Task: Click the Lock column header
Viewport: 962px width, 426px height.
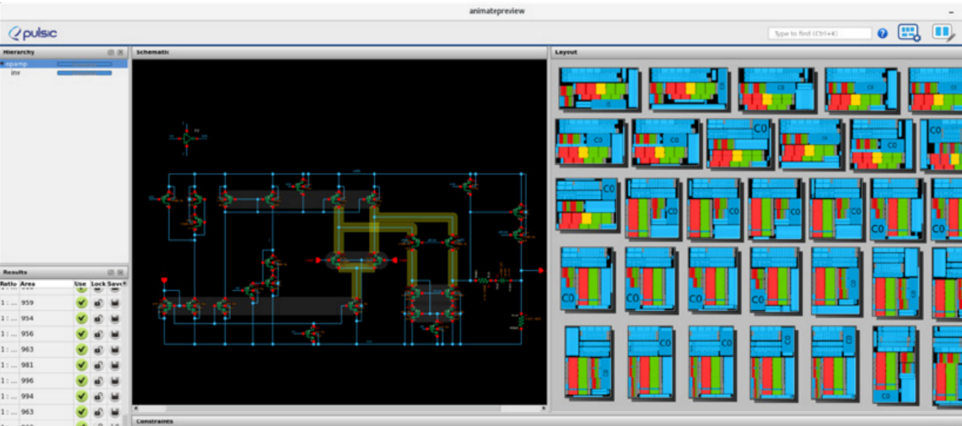Action: tap(98, 284)
